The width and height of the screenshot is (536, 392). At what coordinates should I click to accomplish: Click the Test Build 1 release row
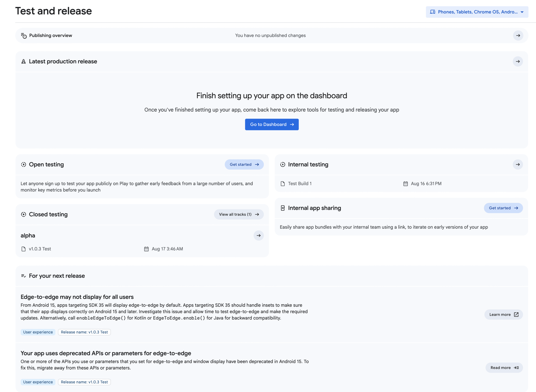pos(299,184)
